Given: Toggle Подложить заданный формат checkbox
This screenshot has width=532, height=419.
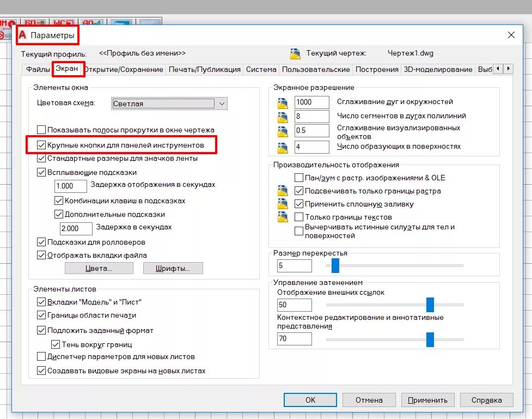Looking at the screenshot, I should pos(41,330).
